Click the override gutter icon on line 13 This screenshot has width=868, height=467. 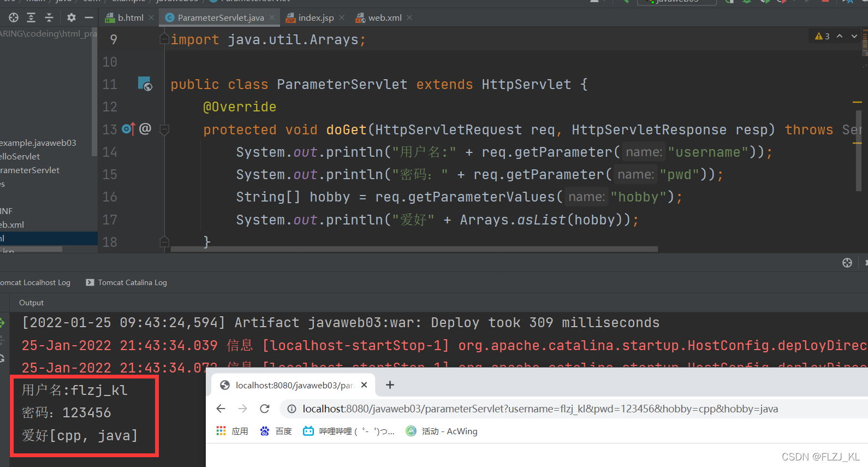point(128,129)
